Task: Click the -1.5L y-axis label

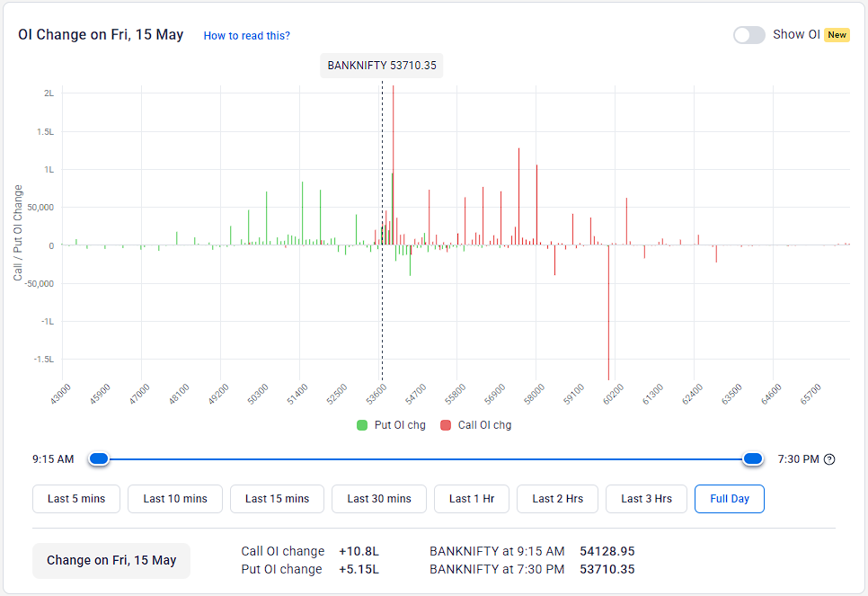Action: tap(44, 359)
